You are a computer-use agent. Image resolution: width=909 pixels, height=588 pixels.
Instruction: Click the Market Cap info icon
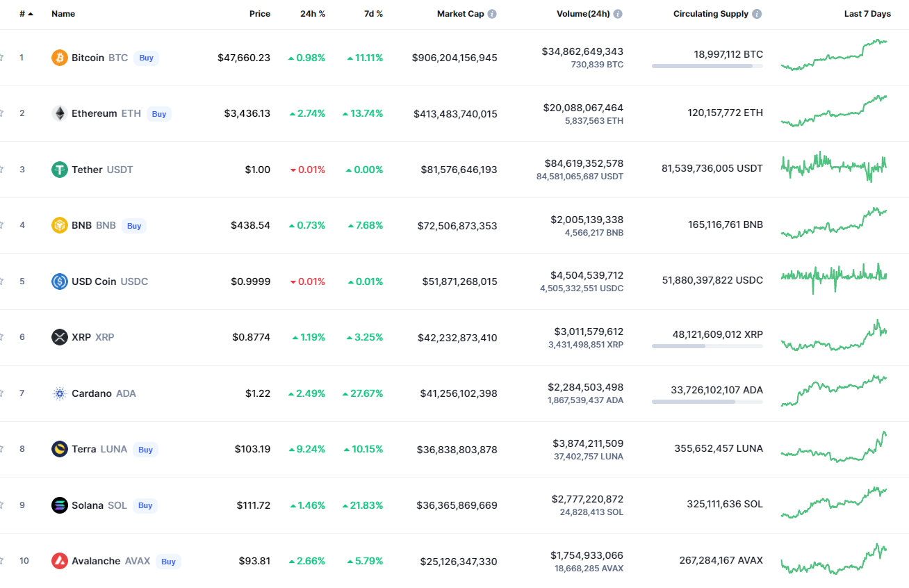tap(492, 14)
